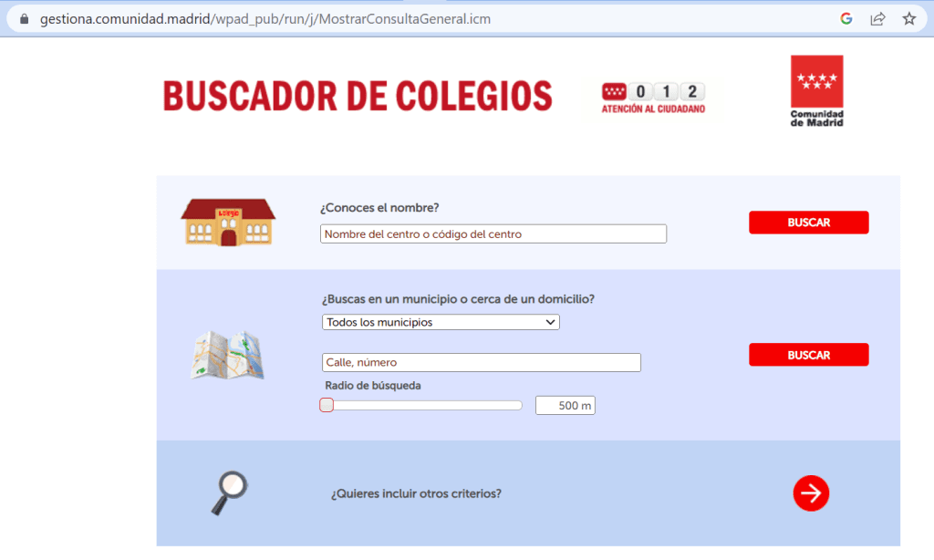Screen dimensions: 934x560
Task: Open the Todos los municipios dropdown
Action: point(441,322)
